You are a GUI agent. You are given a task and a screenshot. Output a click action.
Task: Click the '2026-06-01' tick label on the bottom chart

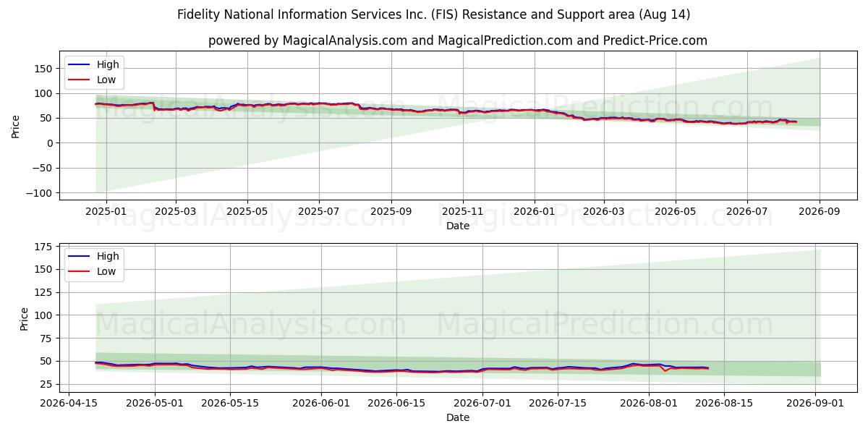[321, 404]
